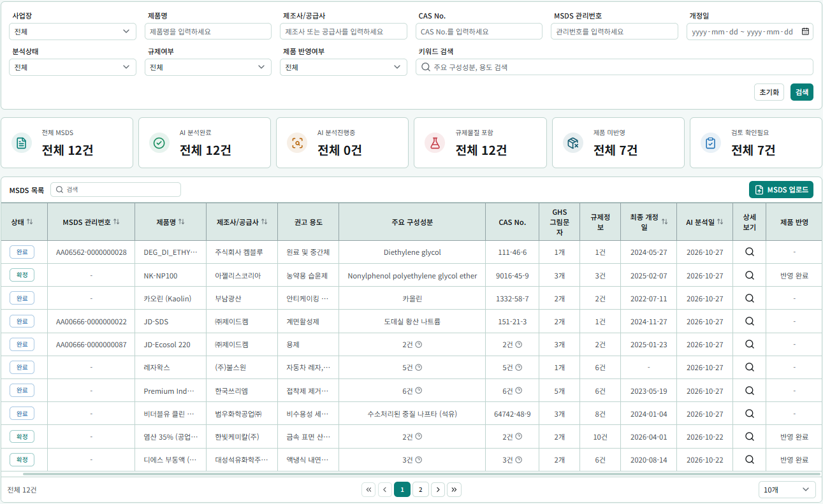Click the 규제물질 포함 flask icon card
The image size is (823, 504).
(x=435, y=143)
